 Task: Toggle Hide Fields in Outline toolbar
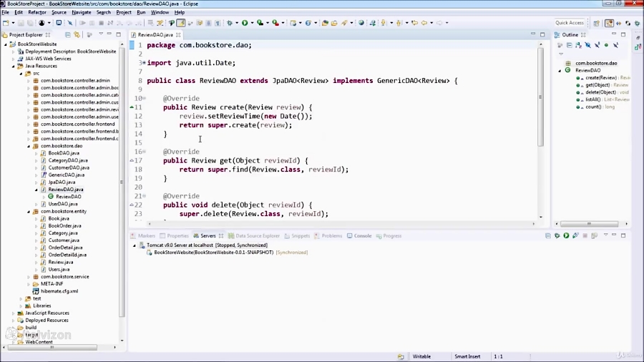click(x=587, y=45)
